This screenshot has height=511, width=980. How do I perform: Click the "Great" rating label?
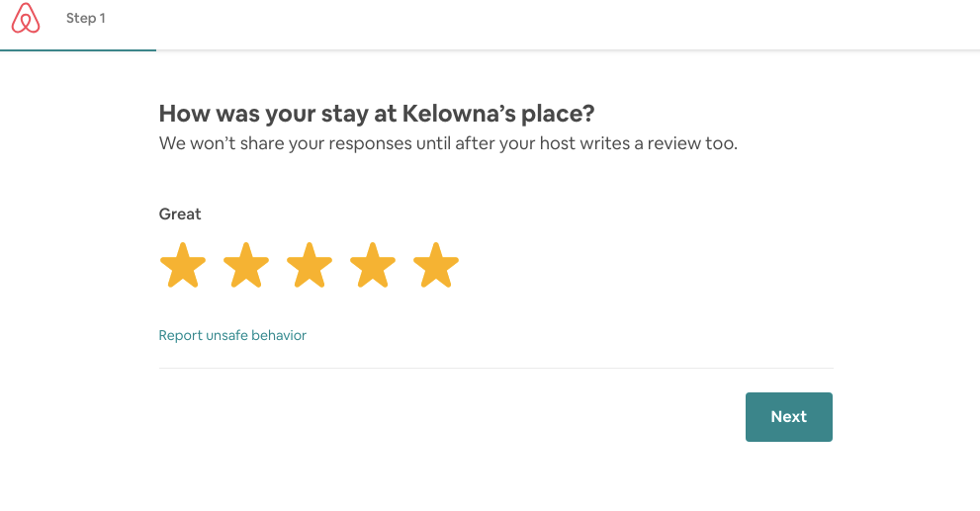(180, 214)
